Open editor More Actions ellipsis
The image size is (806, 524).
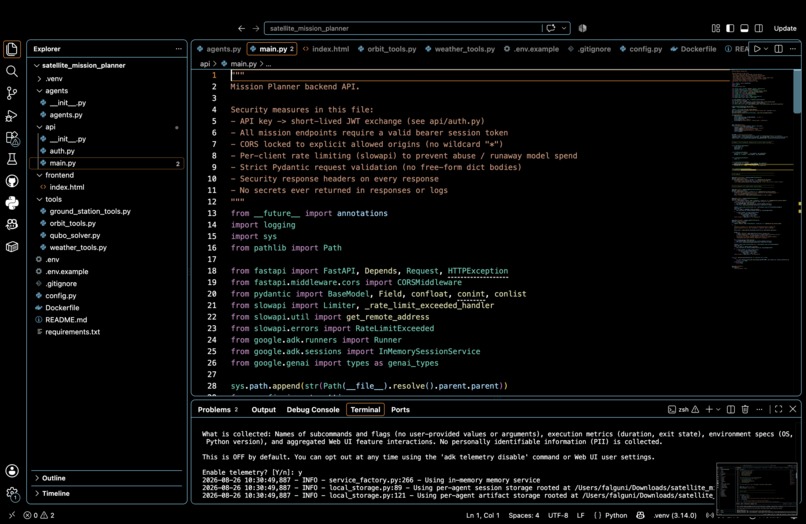[x=793, y=49]
